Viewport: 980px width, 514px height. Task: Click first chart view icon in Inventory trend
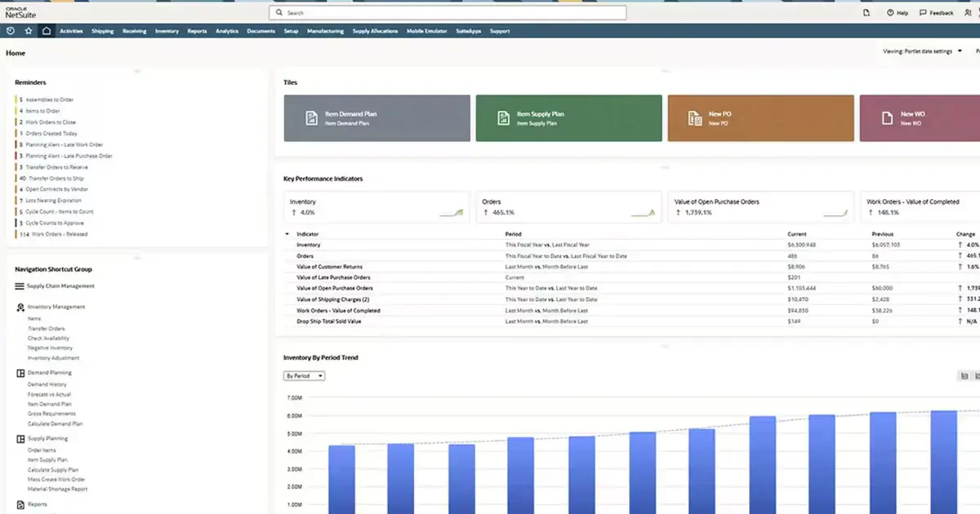pyautogui.click(x=964, y=376)
